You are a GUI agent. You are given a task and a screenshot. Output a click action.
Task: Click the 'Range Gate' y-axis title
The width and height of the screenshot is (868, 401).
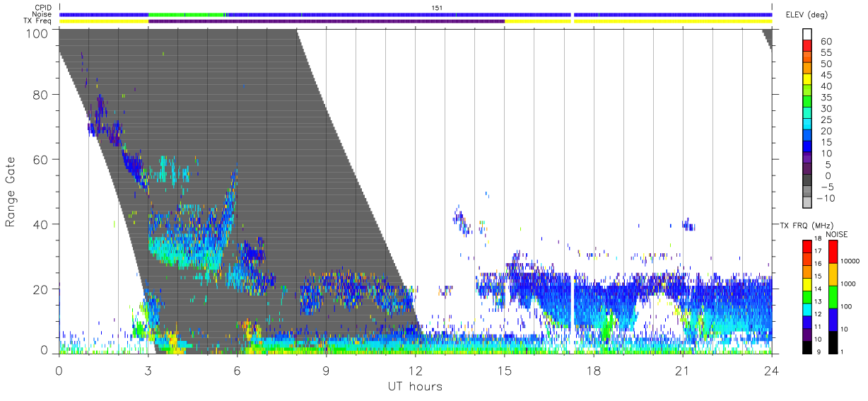[x=11, y=192]
